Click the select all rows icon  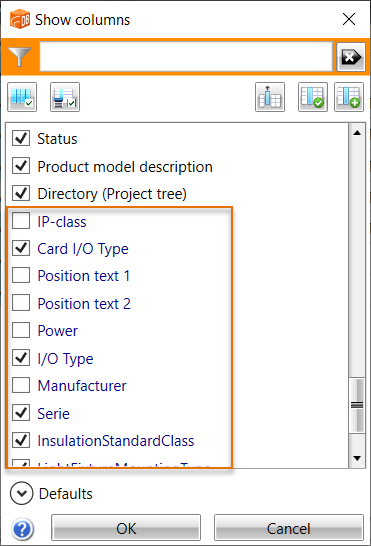tap(65, 97)
